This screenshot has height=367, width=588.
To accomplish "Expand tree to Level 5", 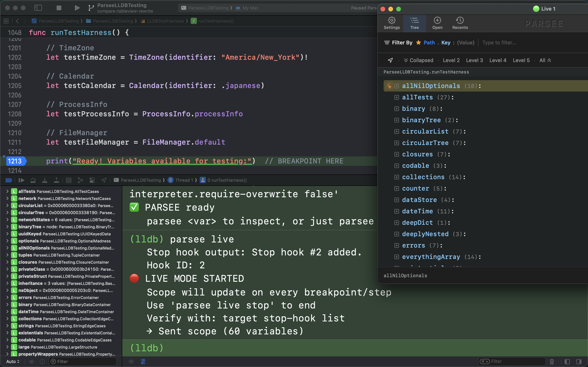I will [521, 60].
